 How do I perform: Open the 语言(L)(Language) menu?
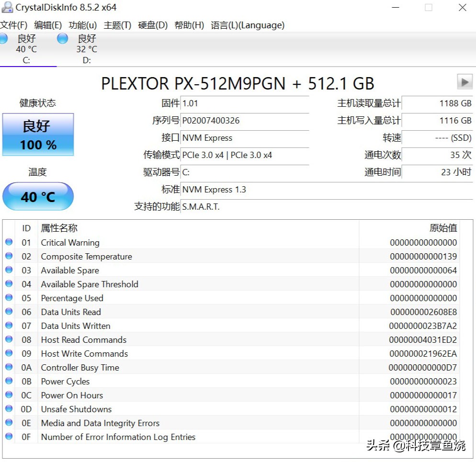(x=249, y=25)
